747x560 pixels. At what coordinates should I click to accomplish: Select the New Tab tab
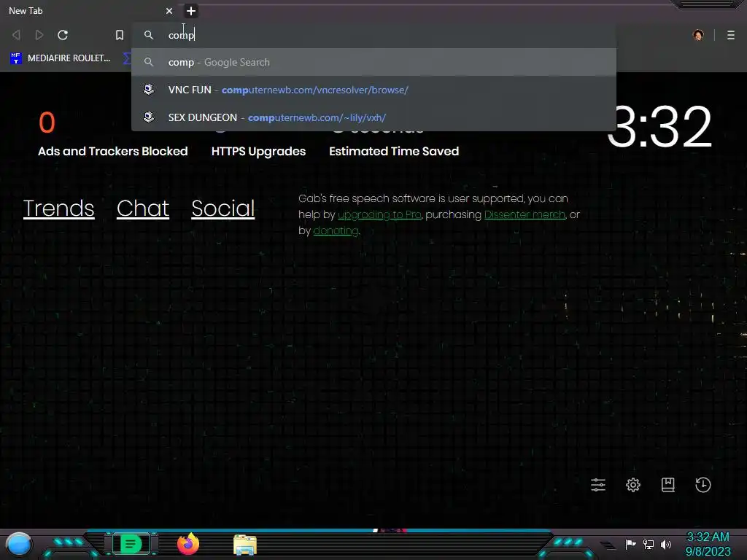coord(86,10)
